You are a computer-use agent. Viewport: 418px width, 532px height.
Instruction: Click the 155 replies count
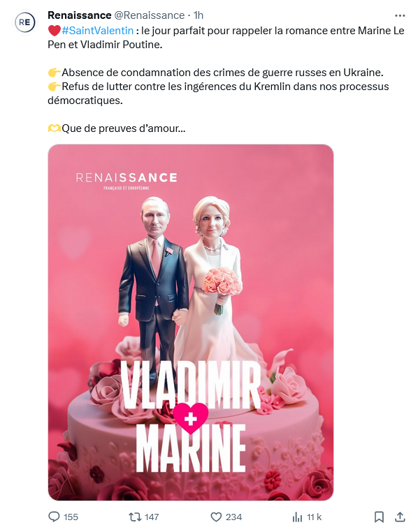tap(71, 517)
